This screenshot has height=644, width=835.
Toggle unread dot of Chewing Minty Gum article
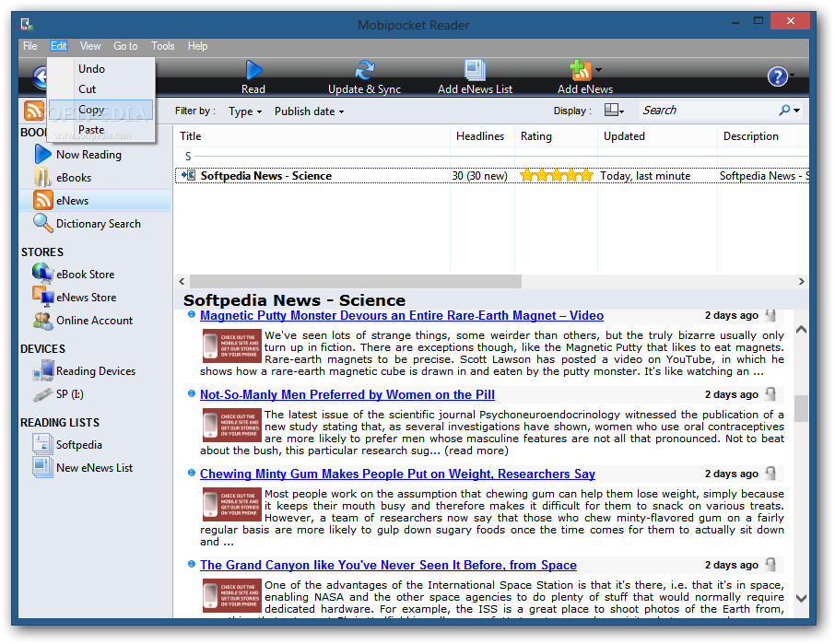[191, 473]
